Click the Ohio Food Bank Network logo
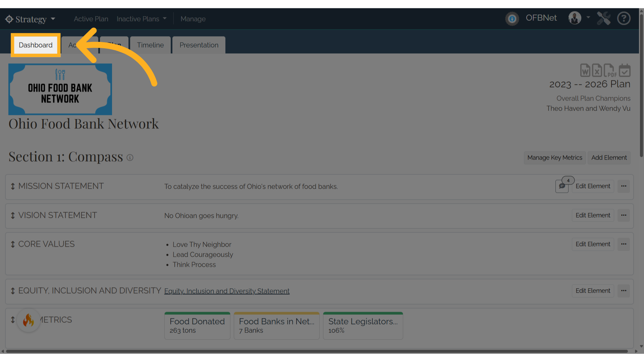 point(60,89)
